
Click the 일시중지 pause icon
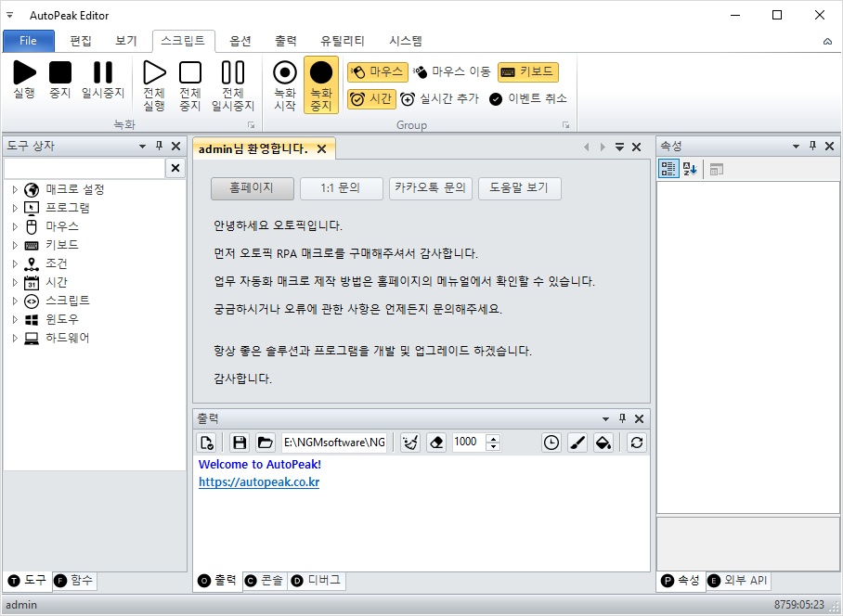[103, 72]
